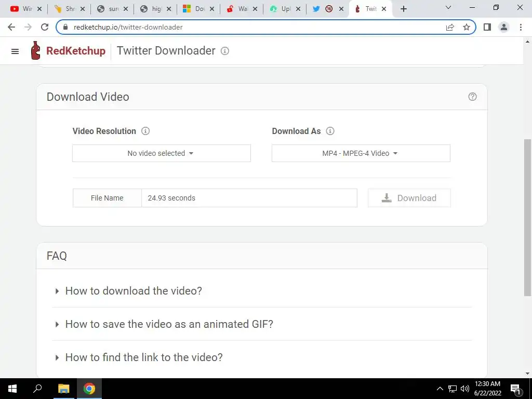The height and width of the screenshot is (399, 532).
Task: Show info about Download As format
Action: [x=330, y=131]
